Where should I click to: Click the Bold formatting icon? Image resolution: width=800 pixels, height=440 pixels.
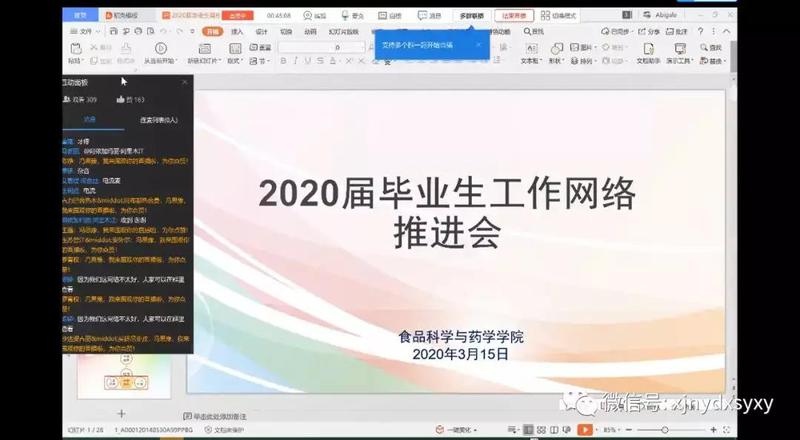tap(283, 61)
